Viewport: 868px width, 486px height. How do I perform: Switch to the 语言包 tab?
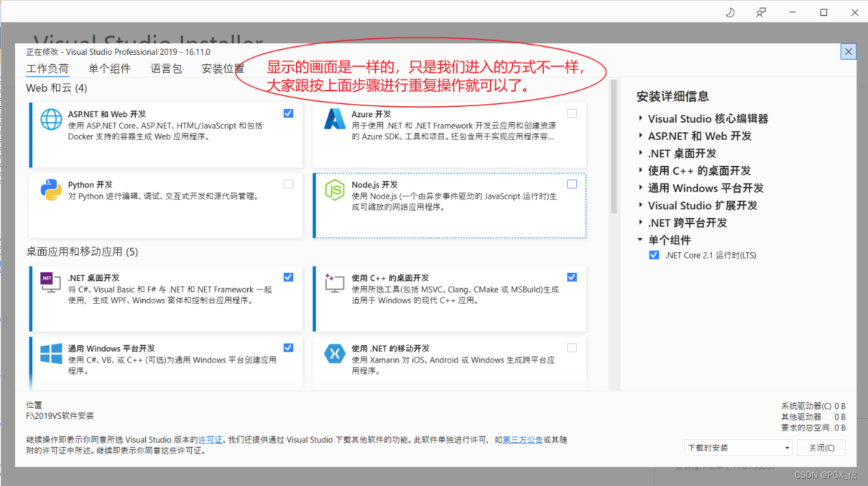166,69
